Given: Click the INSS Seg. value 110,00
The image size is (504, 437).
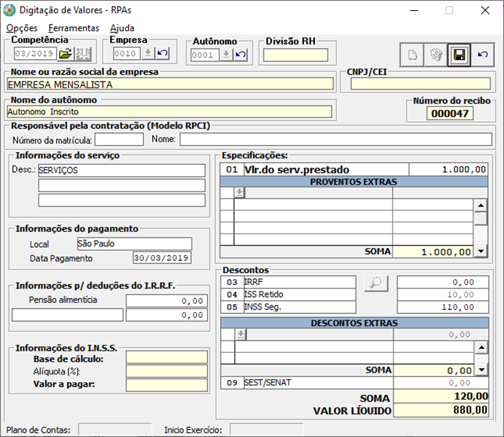Looking at the screenshot, I should click(x=443, y=307).
